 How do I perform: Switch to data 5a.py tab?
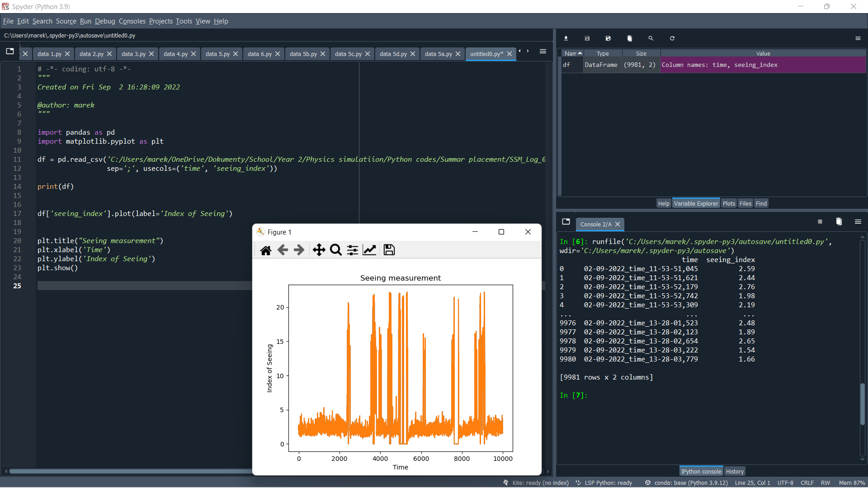click(439, 54)
